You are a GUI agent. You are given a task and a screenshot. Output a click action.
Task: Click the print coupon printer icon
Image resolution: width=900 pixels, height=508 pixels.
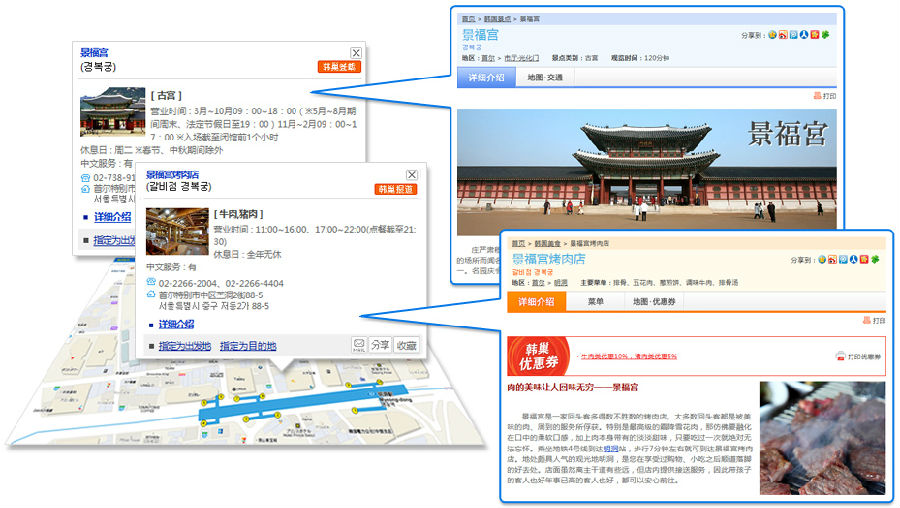tap(840, 356)
